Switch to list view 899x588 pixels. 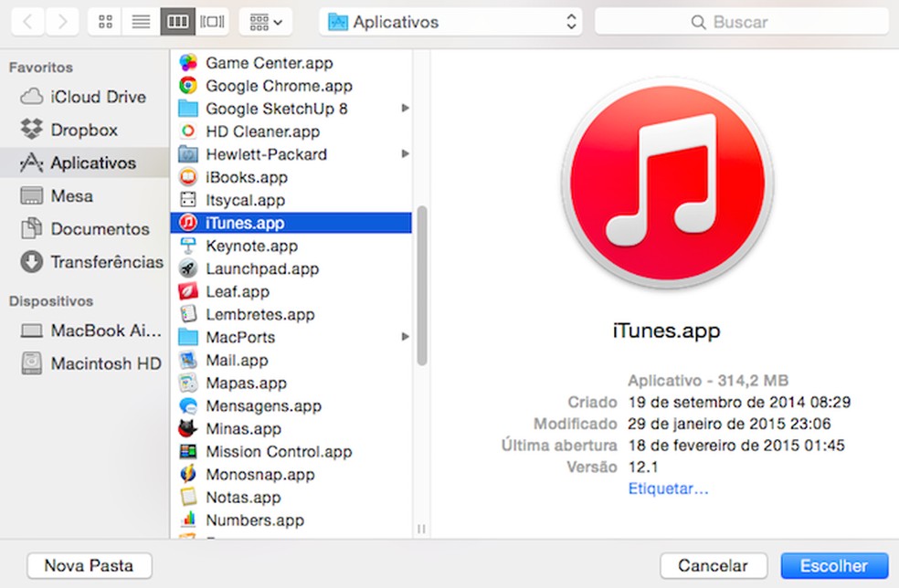click(141, 22)
